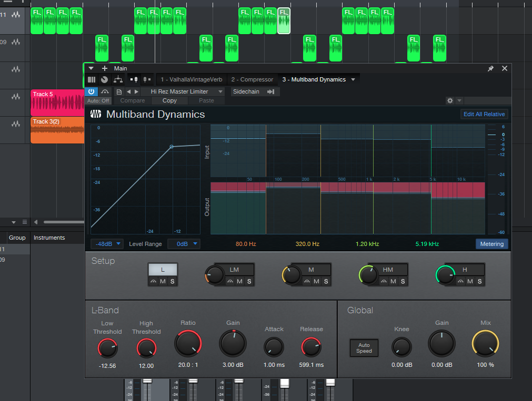The height and width of the screenshot is (401, 532).
Task: Click the Global Knee knob
Action: pyautogui.click(x=401, y=347)
